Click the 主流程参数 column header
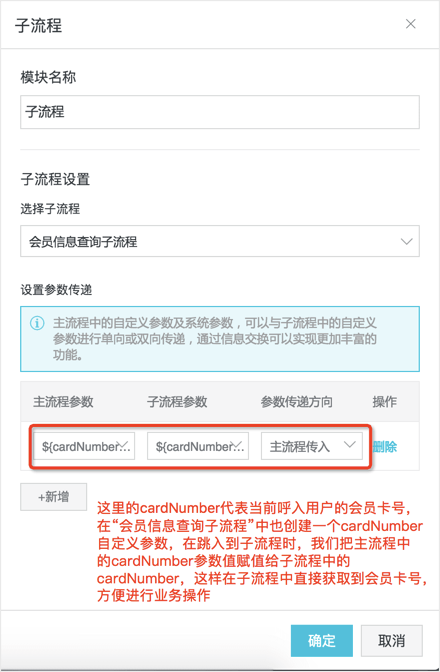This screenshot has height=672, width=440. 63,402
